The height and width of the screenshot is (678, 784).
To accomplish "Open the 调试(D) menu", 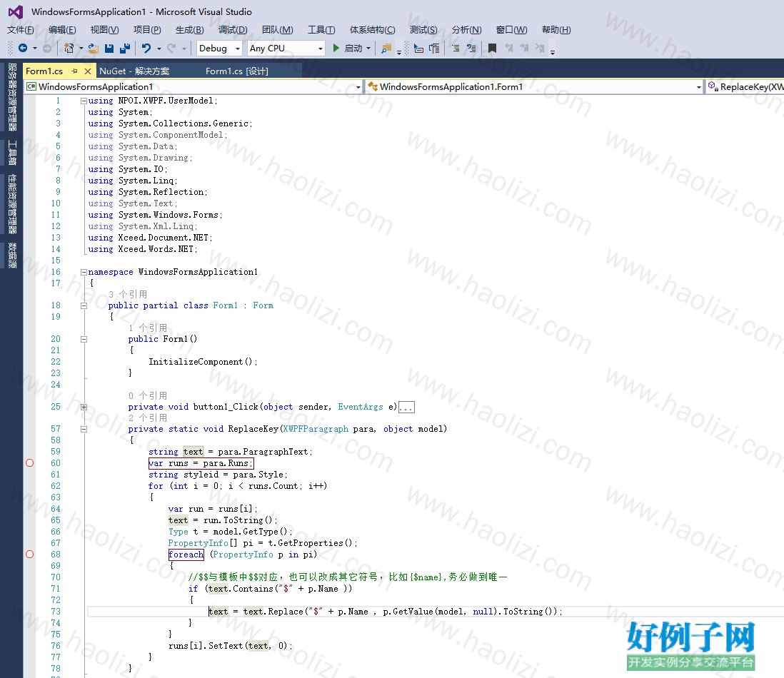I will (233, 29).
